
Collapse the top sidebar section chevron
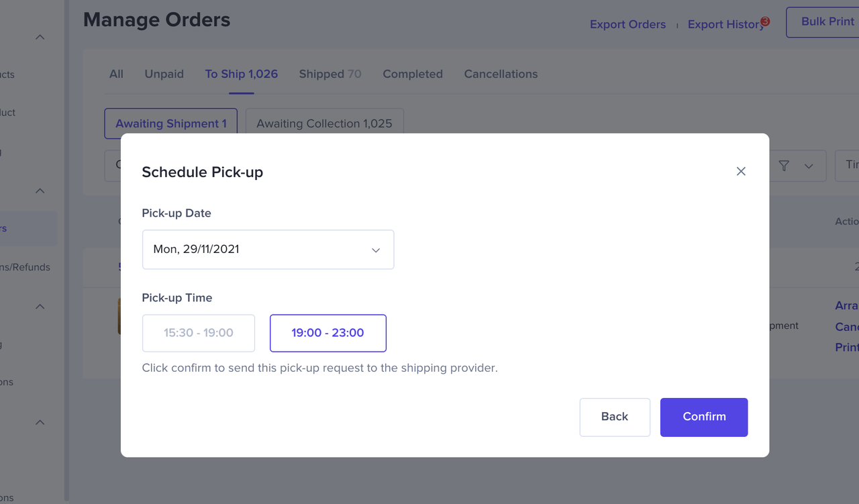(40, 37)
